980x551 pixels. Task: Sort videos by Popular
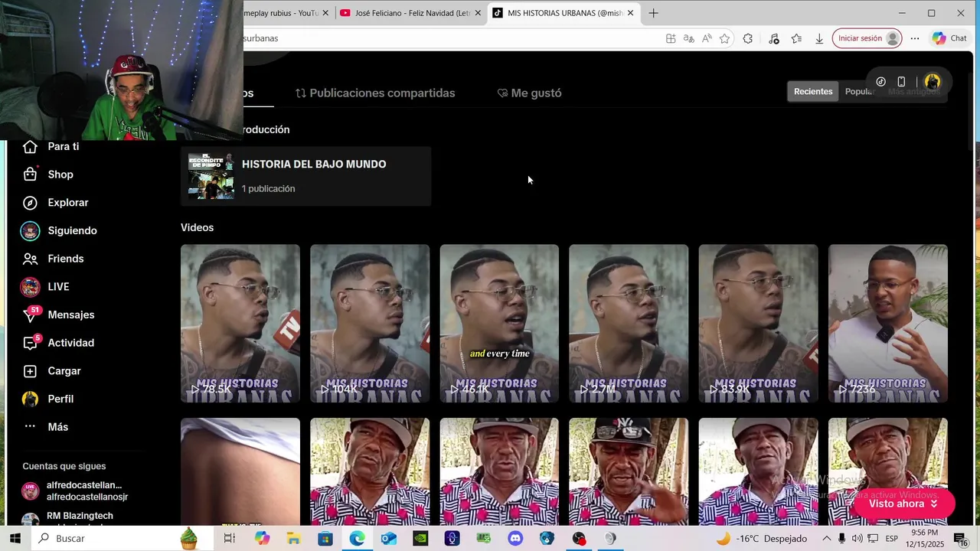pyautogui.click(x=859, y=91)
